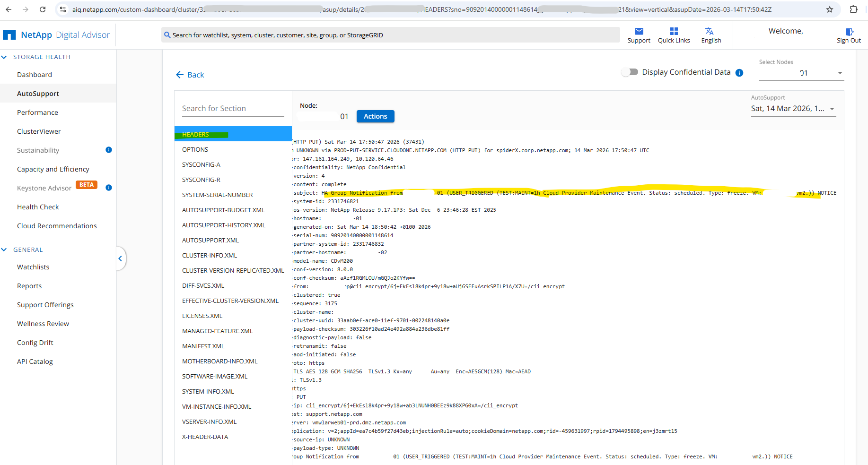Open the browser extensions puzzle icon
The width and height of the screenshot is (868, 465).
pyautogui.click(x=854, y=9)
